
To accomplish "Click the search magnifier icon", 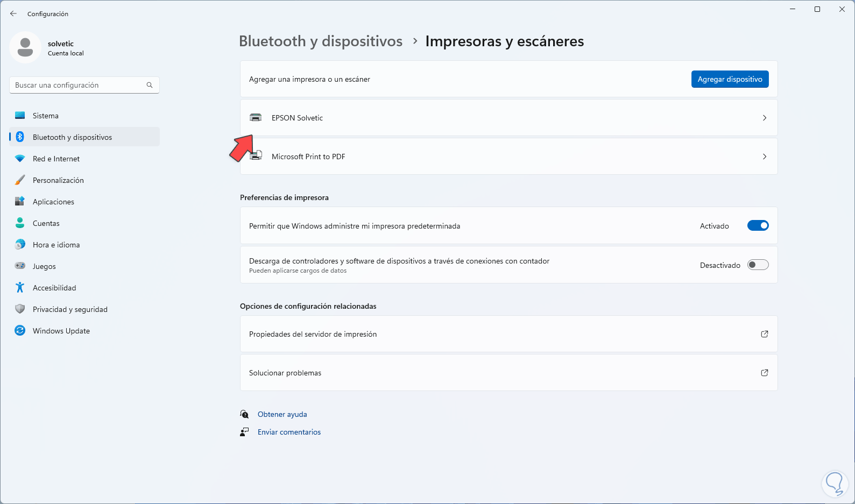I will [x=150, y=85].
